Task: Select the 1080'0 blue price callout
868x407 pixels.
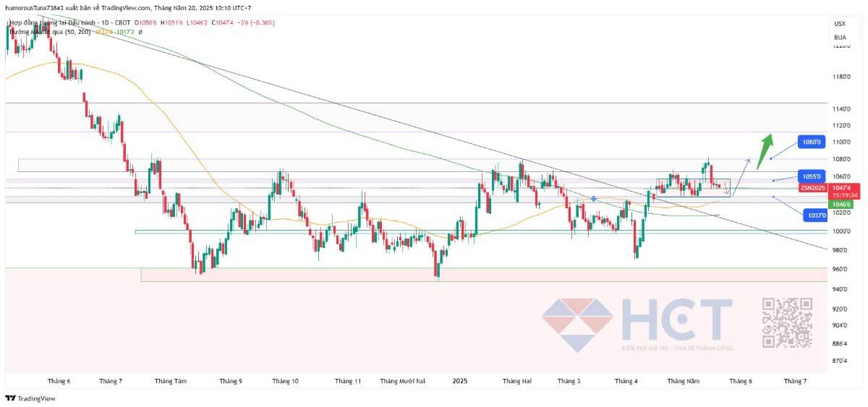Action: click(x=811, y=142)
